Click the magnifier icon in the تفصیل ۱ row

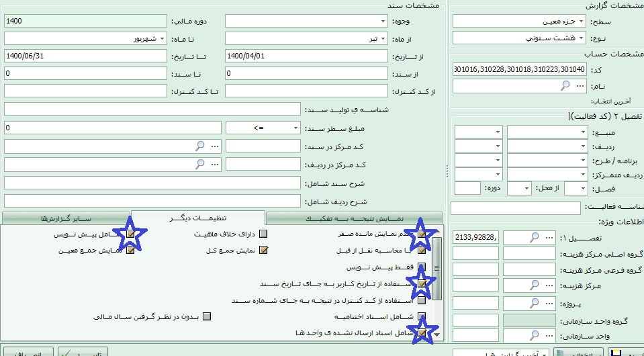click(x=535, y=237)
